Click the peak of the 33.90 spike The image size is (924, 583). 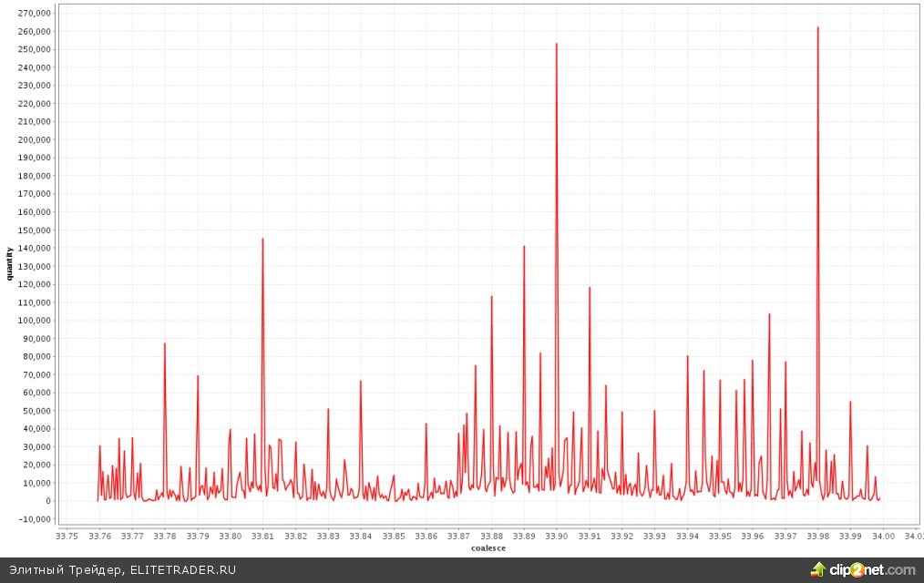point(557,45)
